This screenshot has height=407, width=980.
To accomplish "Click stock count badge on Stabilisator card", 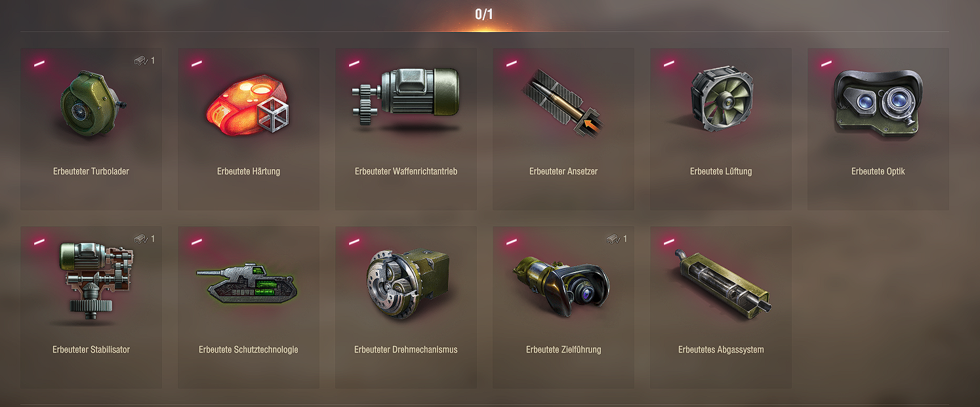I will [145, 239].
